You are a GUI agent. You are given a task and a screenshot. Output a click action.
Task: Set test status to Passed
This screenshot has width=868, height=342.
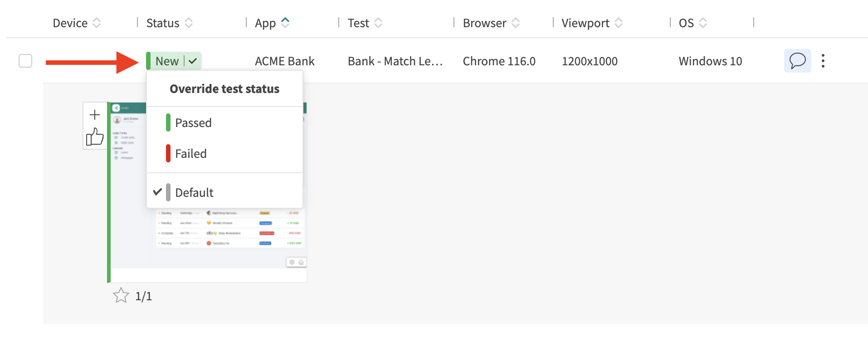(193, 123)
